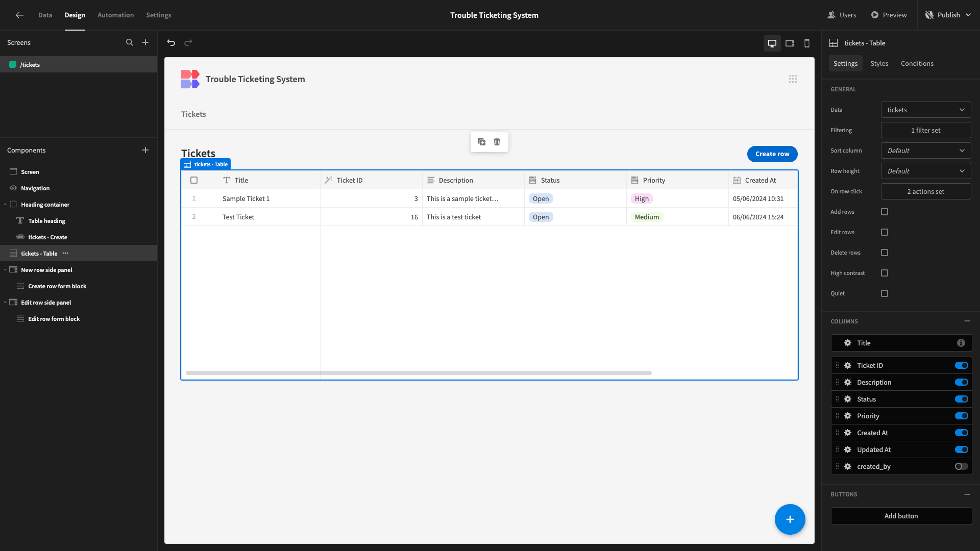
Task: Add a new screen with plus icon
Action: point(145,43)
